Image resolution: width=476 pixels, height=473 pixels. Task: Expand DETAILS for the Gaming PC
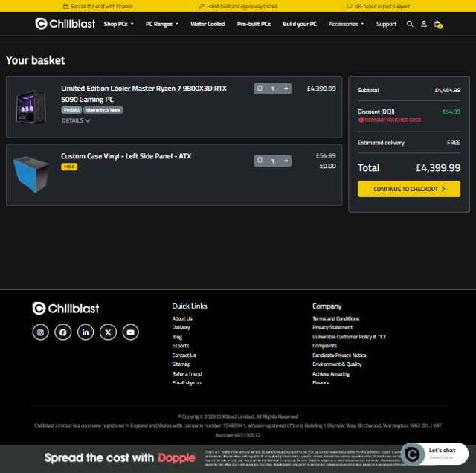click(x=76, y=120)
